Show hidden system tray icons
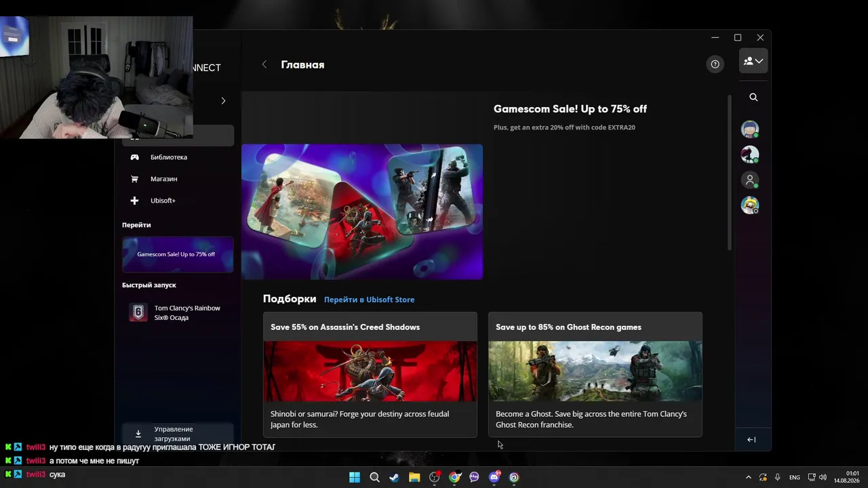 tap(749, 477)
